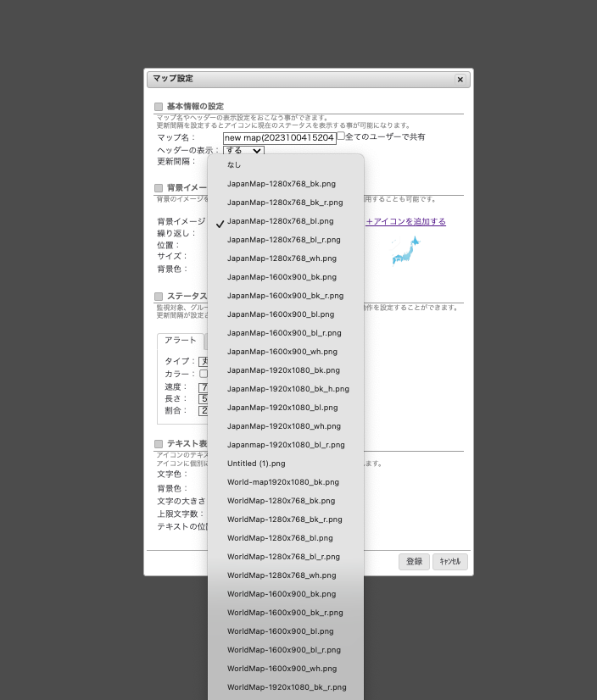Choose JapanMap-1600x900_bl_r.png option

click(x=286, y=333)
